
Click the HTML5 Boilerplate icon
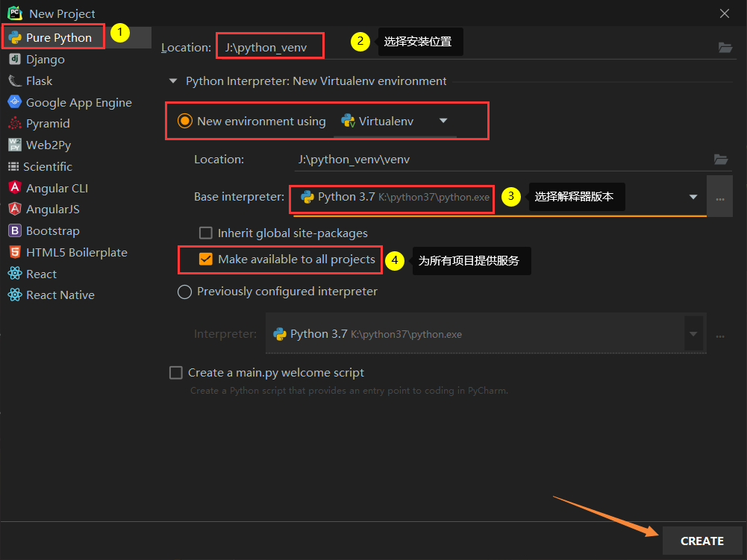pos(15,252)
